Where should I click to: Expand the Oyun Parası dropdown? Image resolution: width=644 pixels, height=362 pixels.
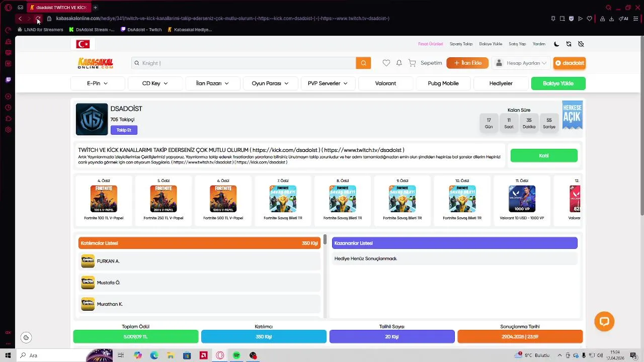click(x=270, y=83)
